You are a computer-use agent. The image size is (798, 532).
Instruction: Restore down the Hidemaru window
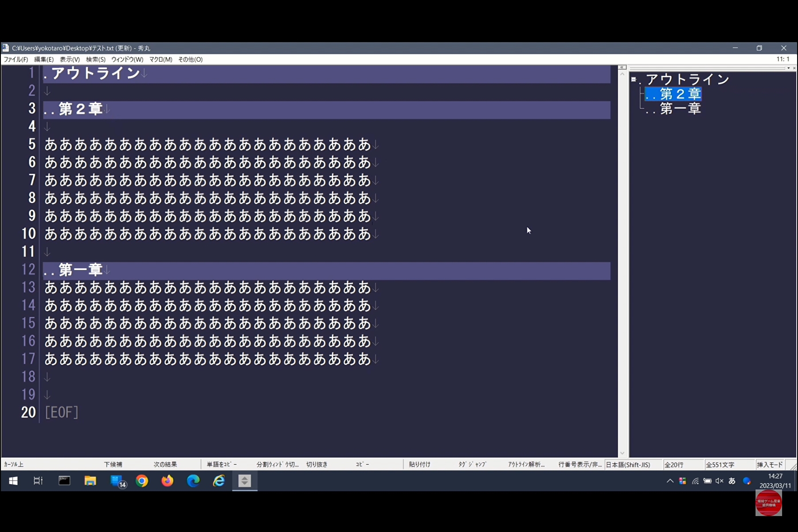[x=759, y=48]
